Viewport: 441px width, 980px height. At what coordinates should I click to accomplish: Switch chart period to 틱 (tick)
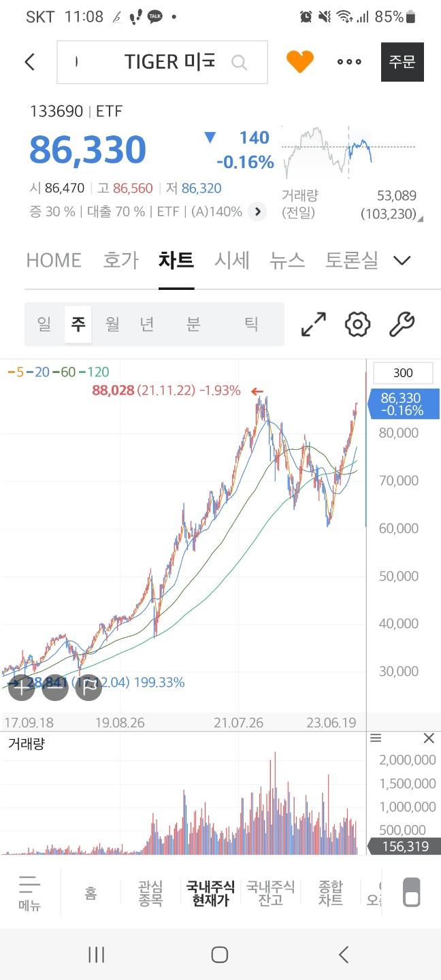pos(251,325)
